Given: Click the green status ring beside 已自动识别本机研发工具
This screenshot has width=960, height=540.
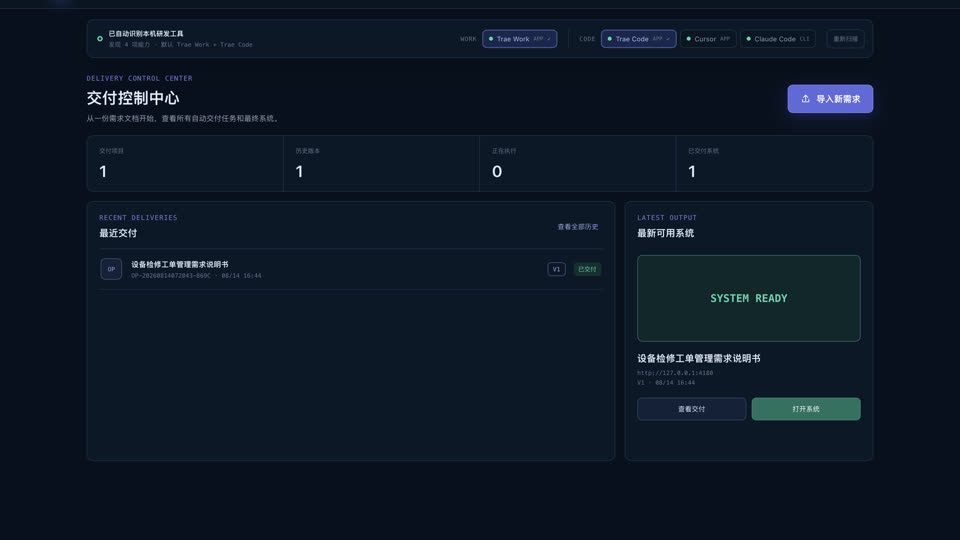Looking at the screenshot, I should [100, 39].
